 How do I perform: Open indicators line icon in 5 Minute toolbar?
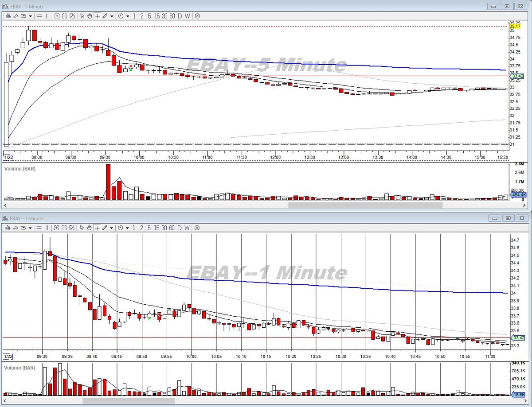tap(16, 16)
